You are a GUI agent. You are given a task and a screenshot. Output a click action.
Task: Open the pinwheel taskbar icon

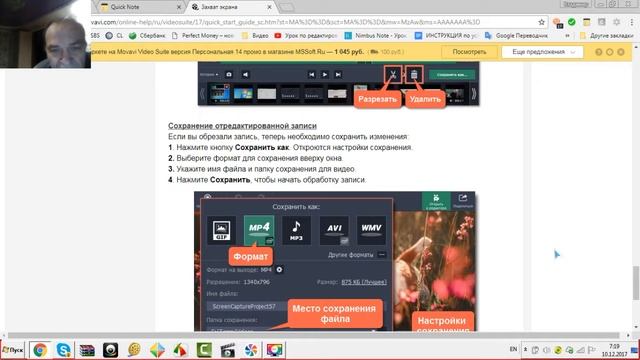click(x=251, y=350)
